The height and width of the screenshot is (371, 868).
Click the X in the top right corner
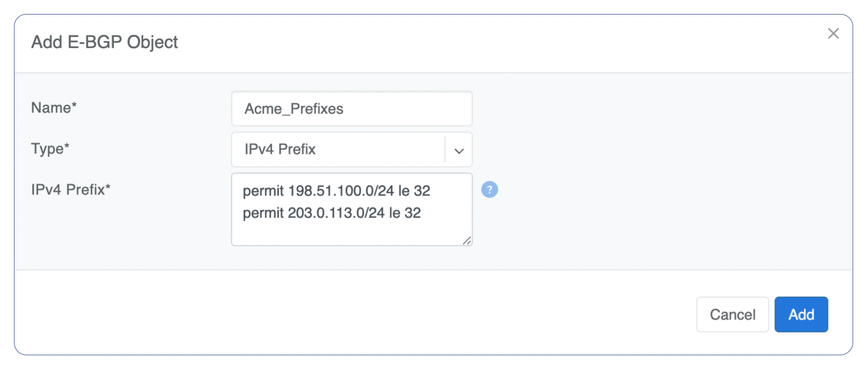(x=833, y=33)
